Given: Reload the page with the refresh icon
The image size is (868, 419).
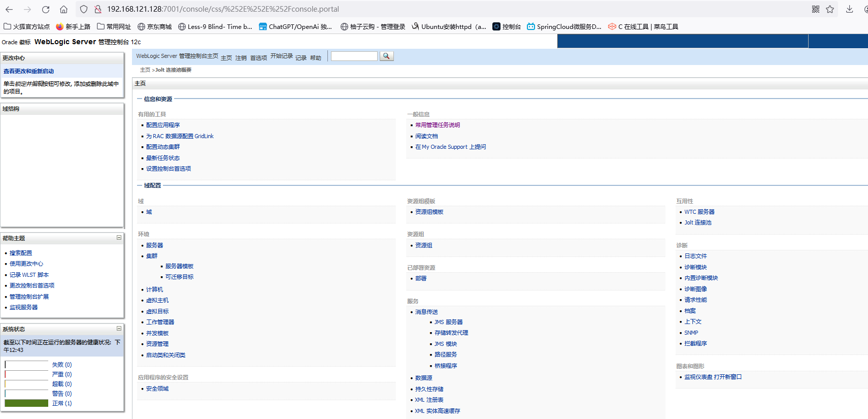Looking at the screenshot, I should pyautogui.click(x=46, y=9).
